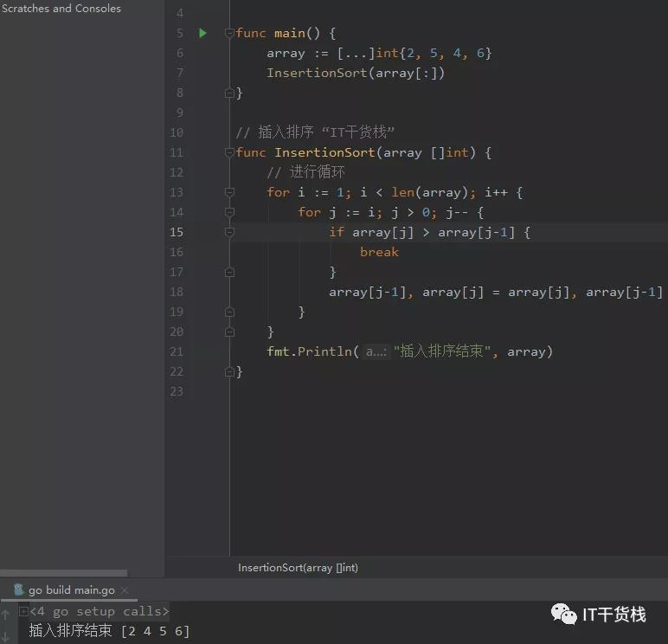Run main function via green gutter arrow
The image size is (668, 644).
[x=202, y=33]
